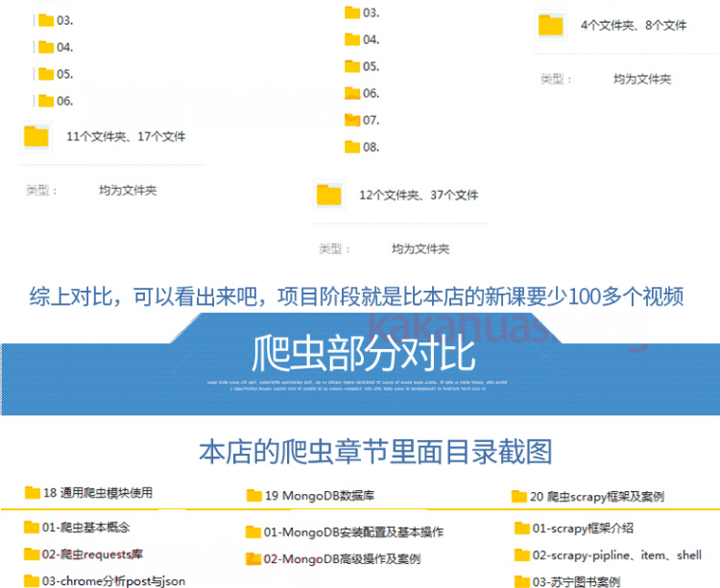Image resolution: width=720 pixels, height=588 pixels.
Task: Open the 18 通用爬虫模块使用 folder
Action: tap(88, 493)
